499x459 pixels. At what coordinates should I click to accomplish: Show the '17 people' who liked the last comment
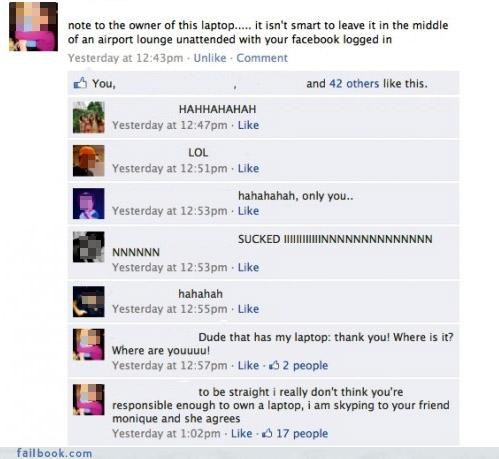302,434
